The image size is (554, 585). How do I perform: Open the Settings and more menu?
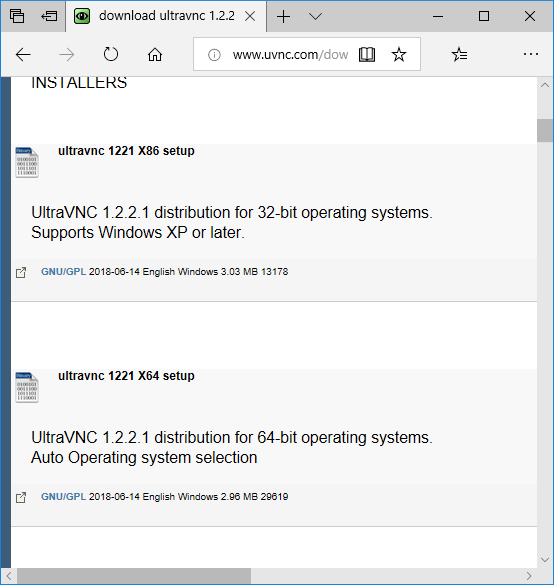point(530,54)
